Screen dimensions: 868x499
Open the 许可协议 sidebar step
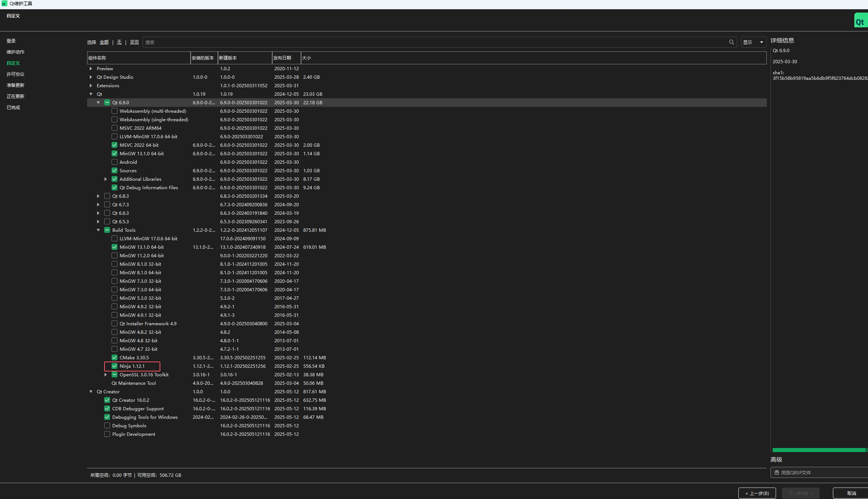[16, 74]
